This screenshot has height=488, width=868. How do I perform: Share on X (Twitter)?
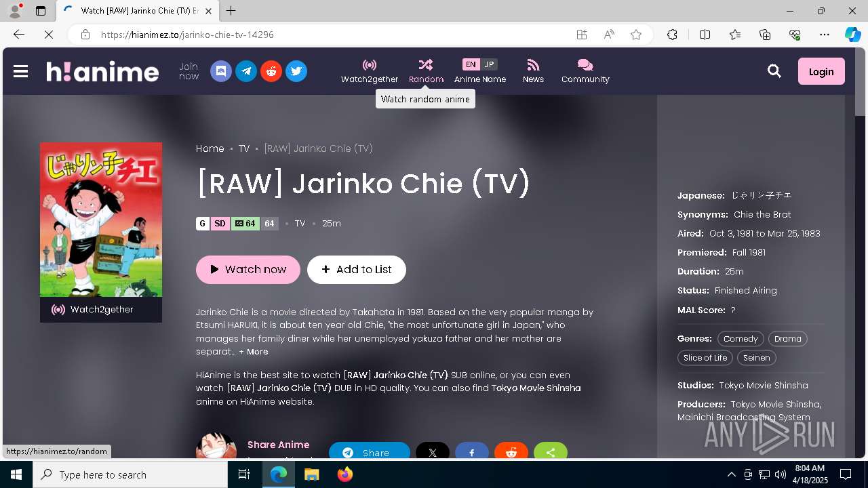click(x=433, y=452)
